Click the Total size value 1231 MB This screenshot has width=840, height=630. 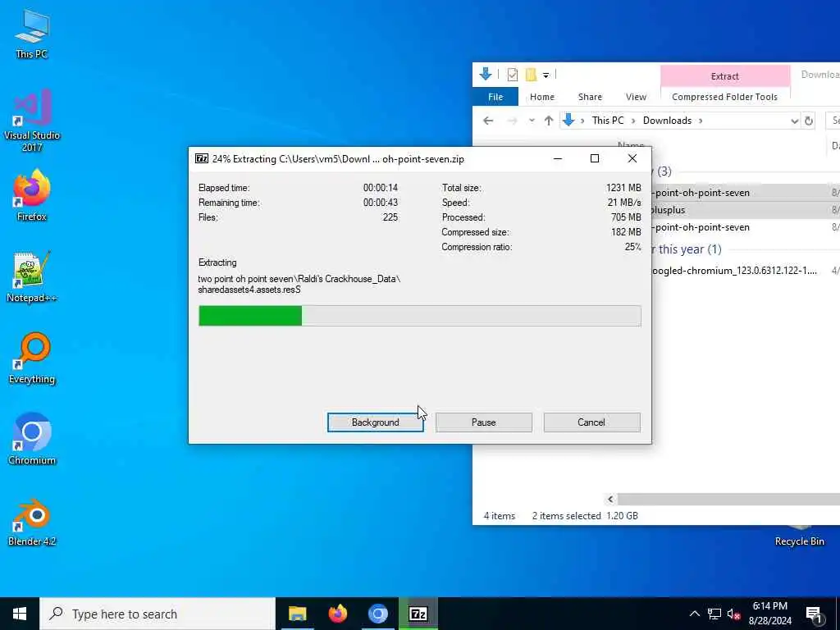[x=623, y=188]
